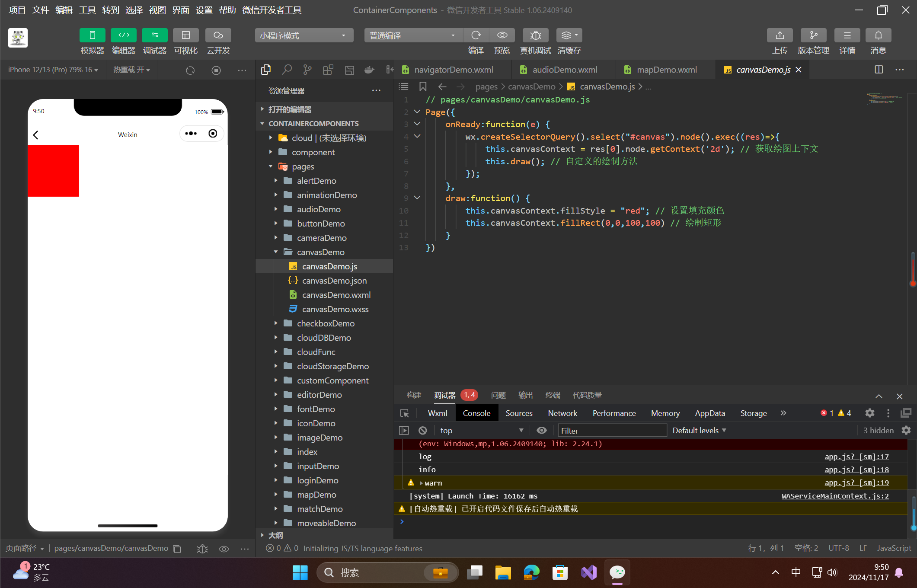Open the mini program mode dropdown
Image resolution: width=917 pixels, height=588 pixels.
pos(304,35)
